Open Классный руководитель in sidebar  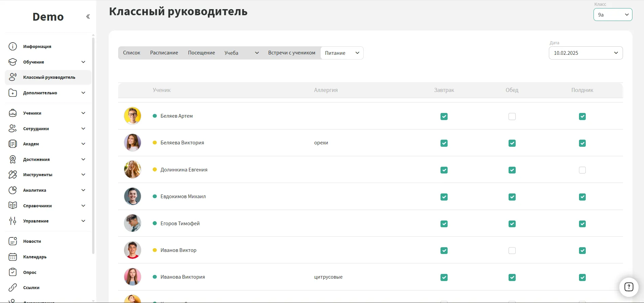coord(49,77)
